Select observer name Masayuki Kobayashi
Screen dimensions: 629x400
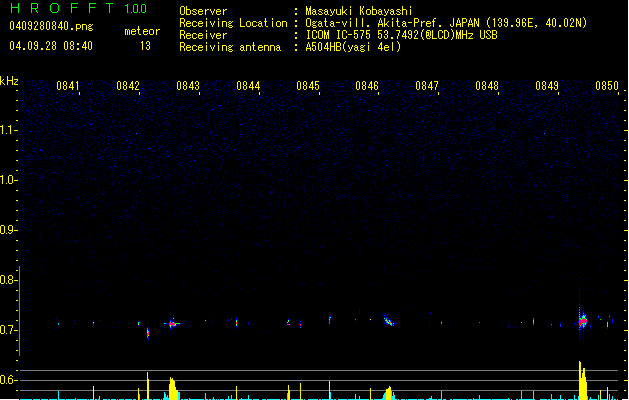point(359,11)
